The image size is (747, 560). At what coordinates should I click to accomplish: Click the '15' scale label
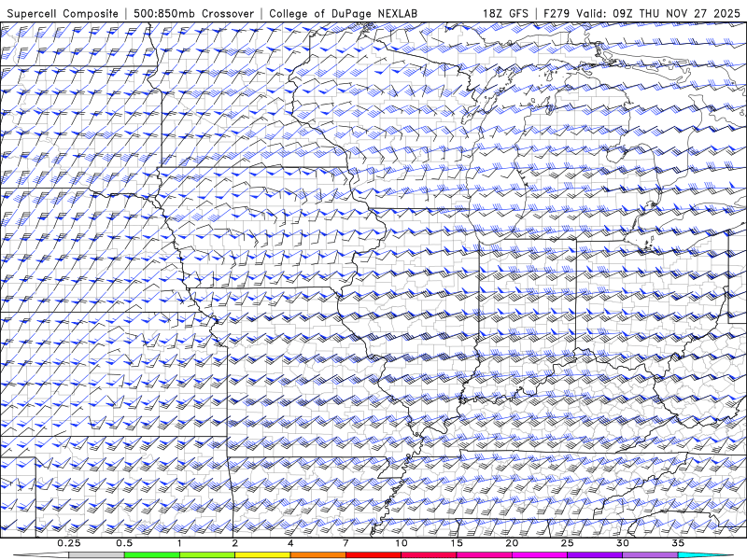(x=457, y=543)
